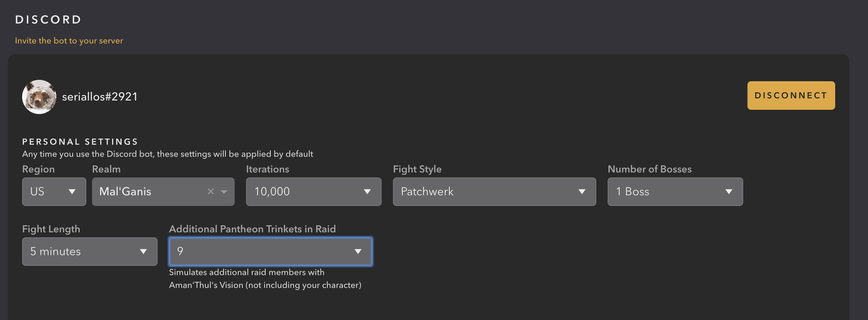The width and height of the screenshot is (868, 320).
Task: Open the 5 minutes fight length dropdown
Action: [x=82, y=252]
